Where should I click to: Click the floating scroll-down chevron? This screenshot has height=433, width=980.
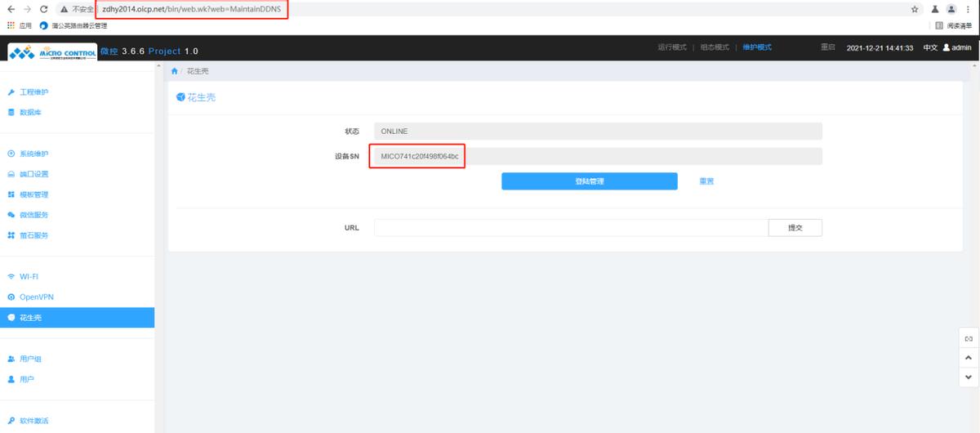(969, 377)
